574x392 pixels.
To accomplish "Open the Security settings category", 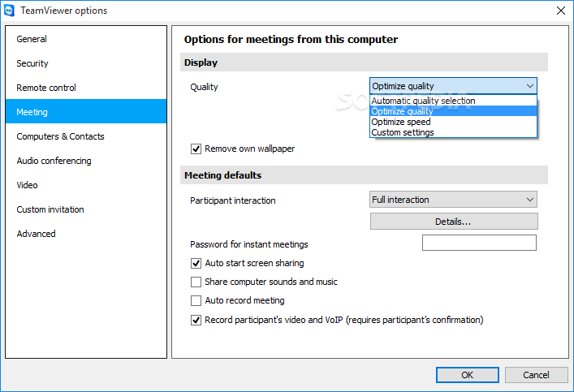I will coord(86,63).
